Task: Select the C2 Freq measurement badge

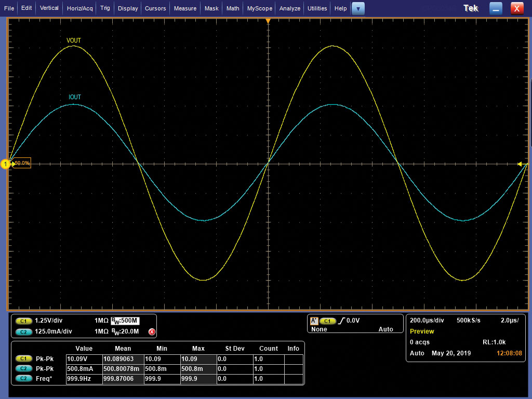Action: point(23,378)
